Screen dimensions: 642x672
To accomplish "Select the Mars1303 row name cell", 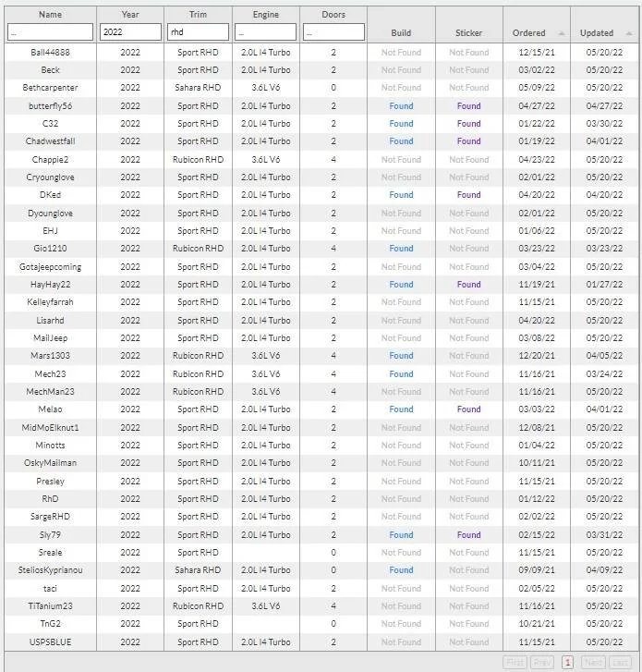I will click(50, 356).
